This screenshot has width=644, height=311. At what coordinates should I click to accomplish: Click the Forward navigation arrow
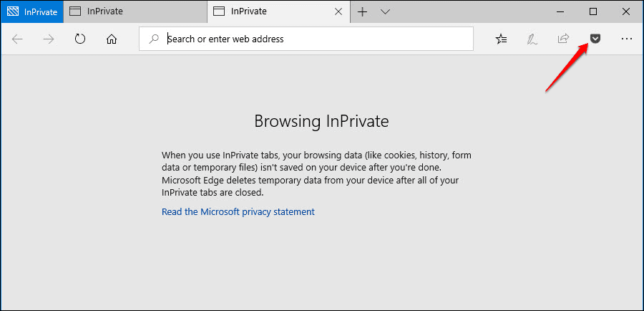(x=49, y=39)
